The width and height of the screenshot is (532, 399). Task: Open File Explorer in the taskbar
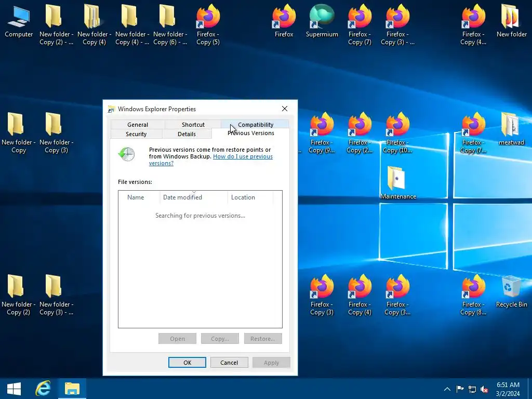pos(72,389)
